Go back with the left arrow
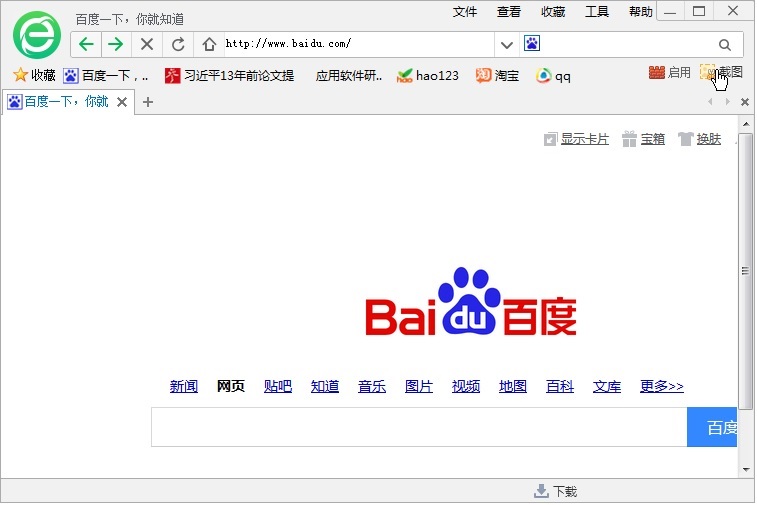This screenshot has width=757, height=505. tap(86, 44)
